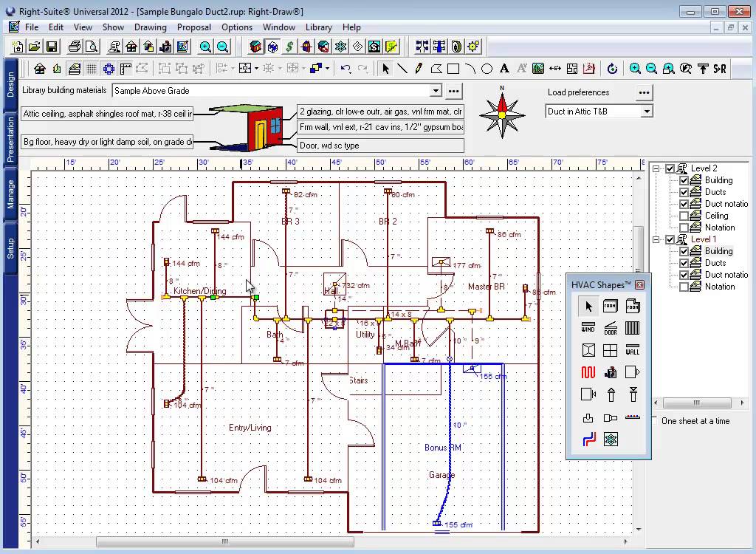Pick the grille hatch shape in HVAC Shapes
Image resolution: width=756 pixels, height=554 pixels.
click(x=632, y=328)
